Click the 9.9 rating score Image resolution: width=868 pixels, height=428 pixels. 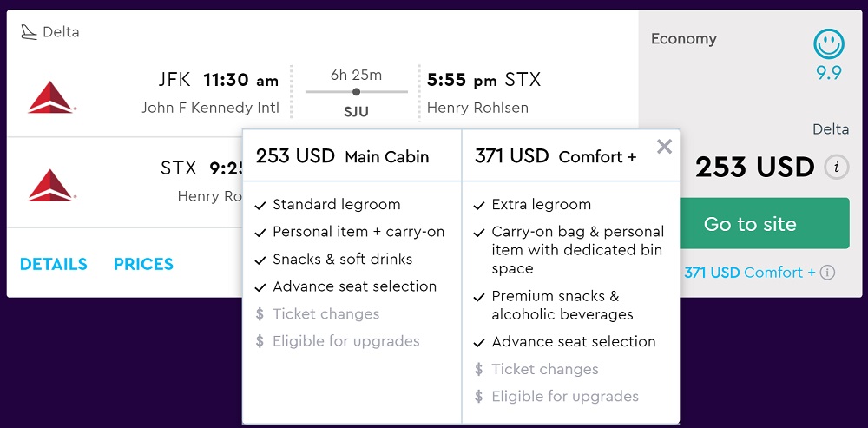829,74
